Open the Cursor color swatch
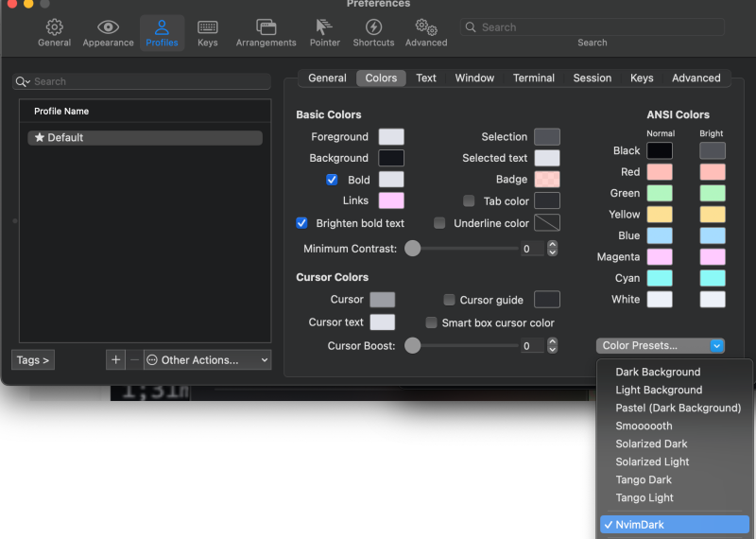 (383, 300)
